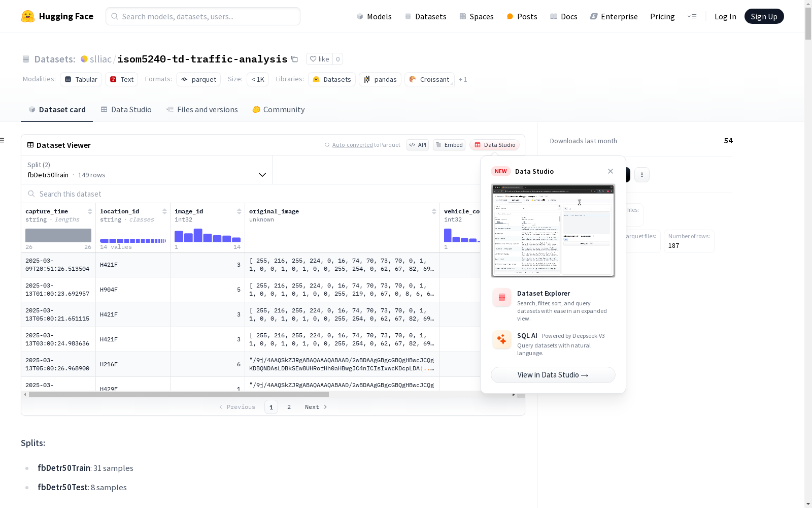The height and width of the screenshot is (508, 812).
Task: Select the H904F location cell
Action: click(133, 290)
